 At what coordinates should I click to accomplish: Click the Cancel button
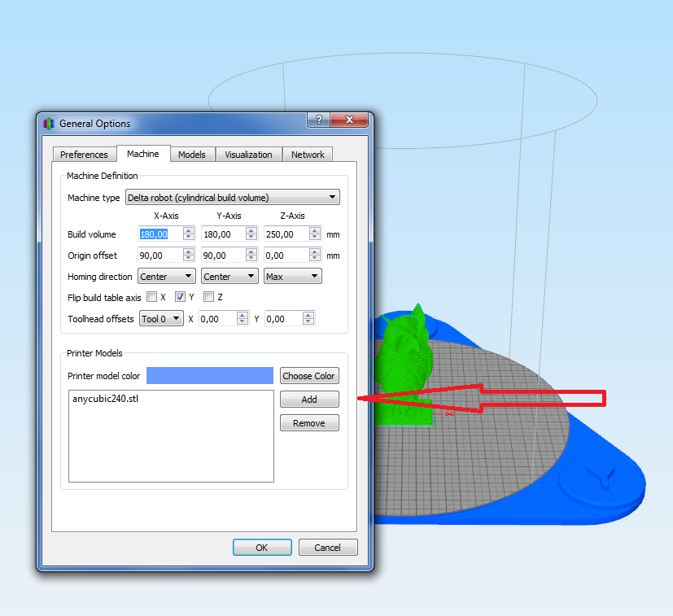328,548
